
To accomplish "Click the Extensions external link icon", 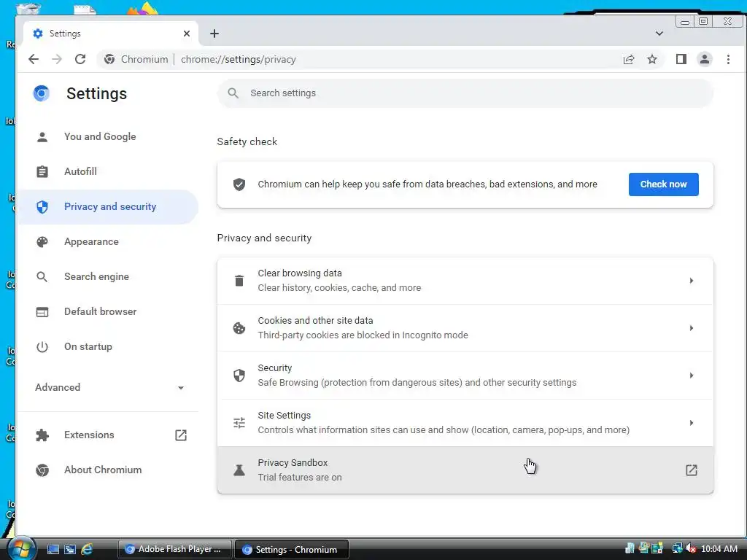I will (x=181, y=435).
